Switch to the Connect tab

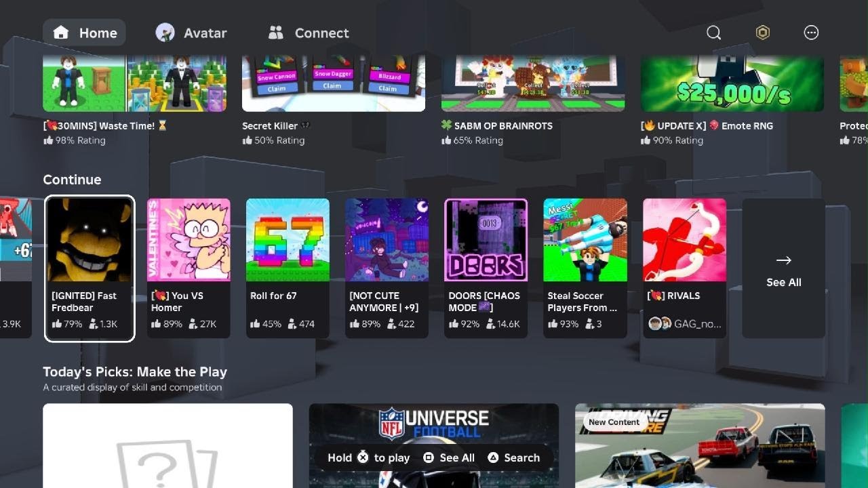[308, 33]
